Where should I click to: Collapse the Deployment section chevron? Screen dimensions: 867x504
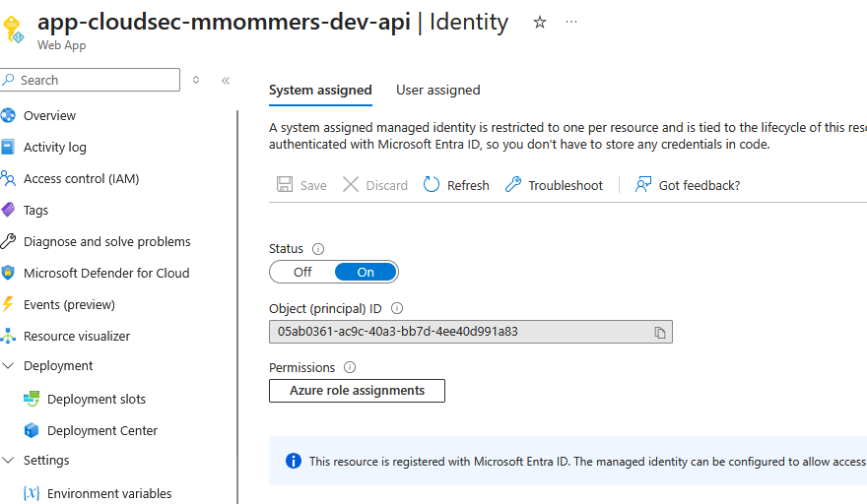(8, 366)
